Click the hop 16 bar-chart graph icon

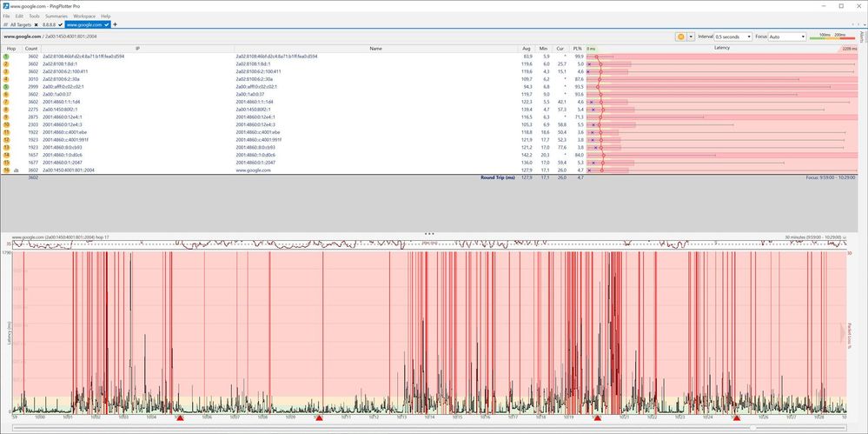[17, 170]
